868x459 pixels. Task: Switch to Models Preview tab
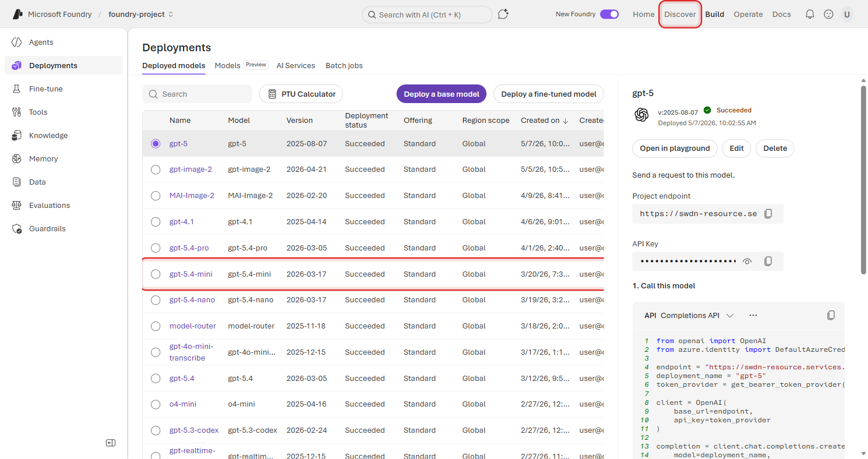(x=241, y=65)
